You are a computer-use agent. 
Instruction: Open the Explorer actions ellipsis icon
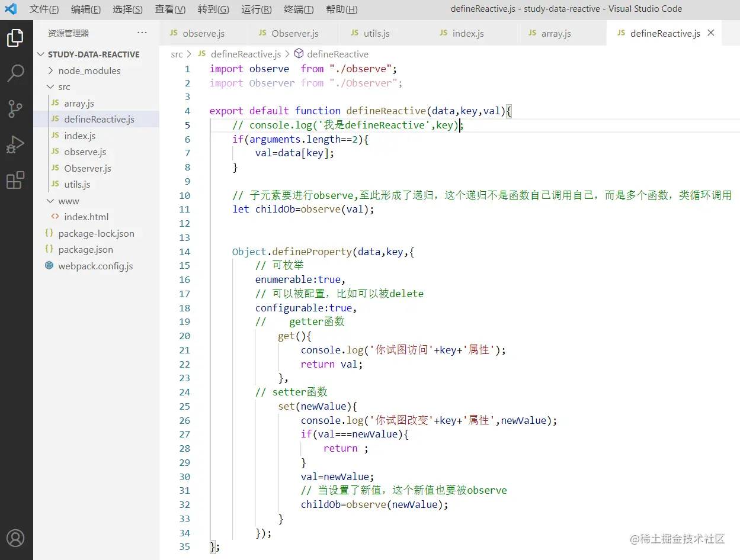[142, 34]
